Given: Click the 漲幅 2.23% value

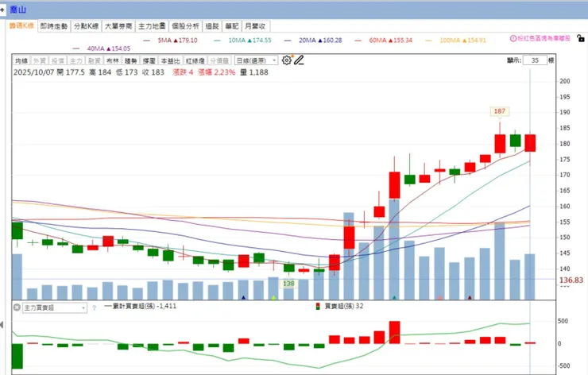Looking at the screenshot, I should pos(217,72).
